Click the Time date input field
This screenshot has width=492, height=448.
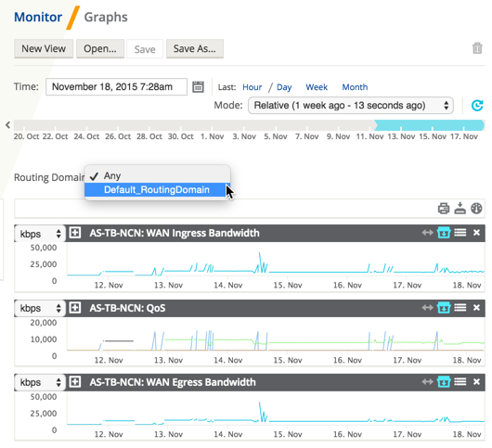click(x=116, y=86)
